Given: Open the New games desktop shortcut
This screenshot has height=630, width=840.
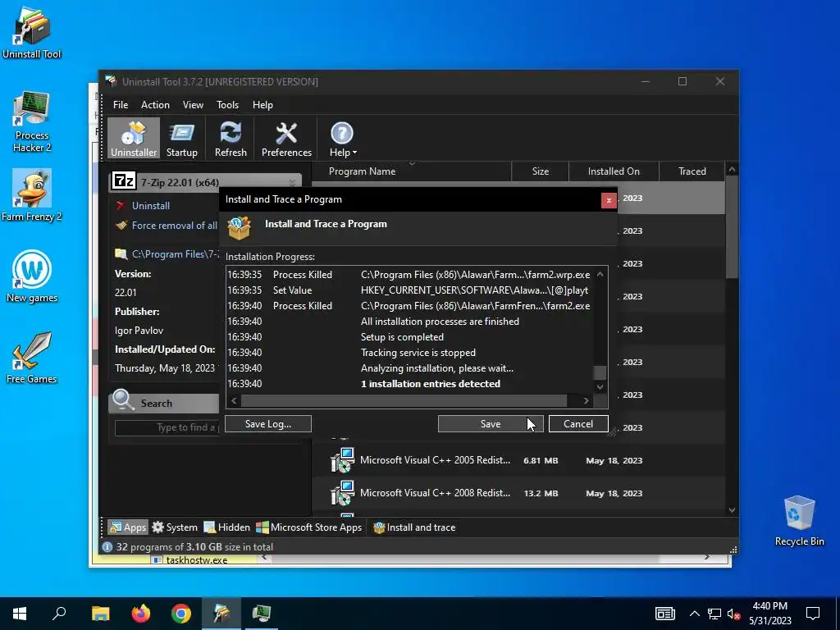Looking at the screenshot, I should tap(32, 276).
